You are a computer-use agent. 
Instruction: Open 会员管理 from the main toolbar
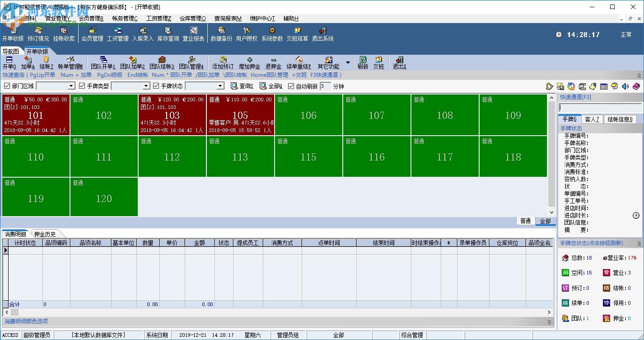[93, 34]
